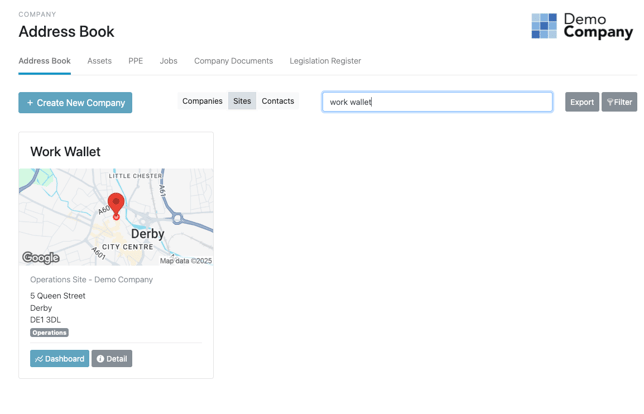Screen dimensions: 644x414
Task: Select the Companies view toggle
Action: 202,101
